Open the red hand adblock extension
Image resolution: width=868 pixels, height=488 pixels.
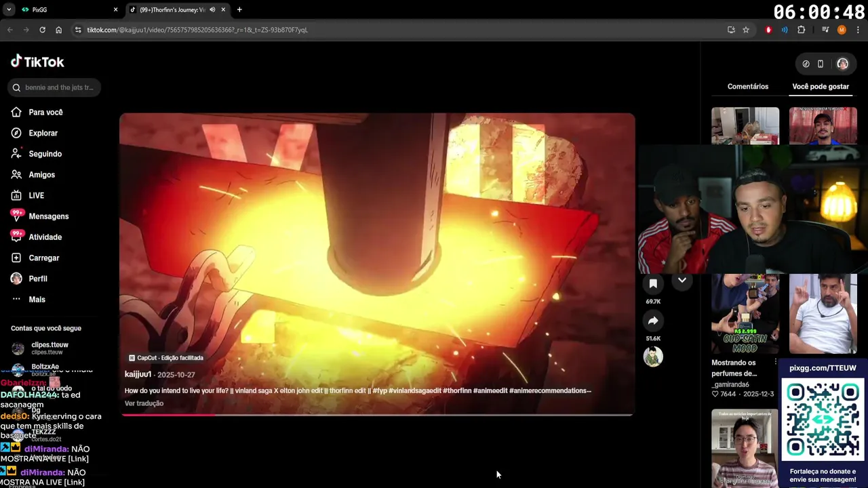click(768, 30)
